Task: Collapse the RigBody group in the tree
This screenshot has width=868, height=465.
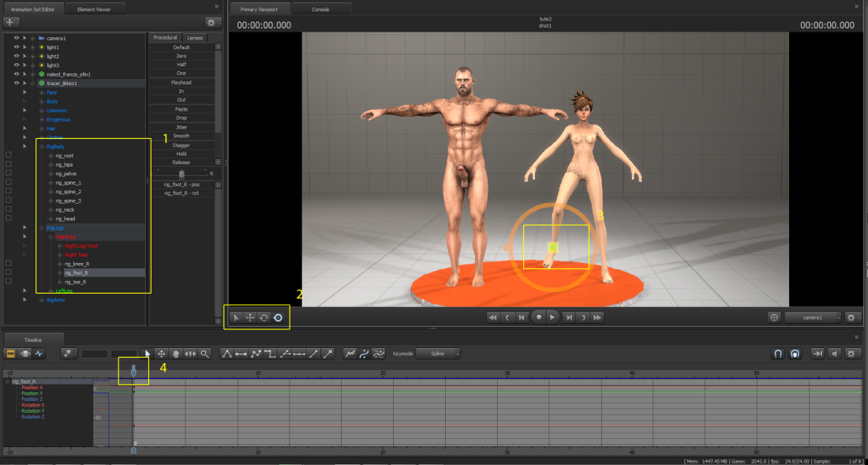Action: click(42, 147)
